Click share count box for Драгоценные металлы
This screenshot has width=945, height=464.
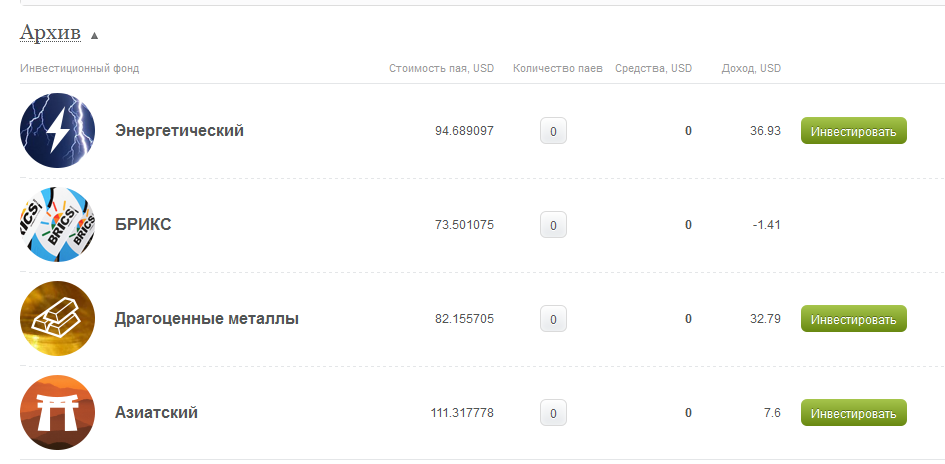coord(553,319)
